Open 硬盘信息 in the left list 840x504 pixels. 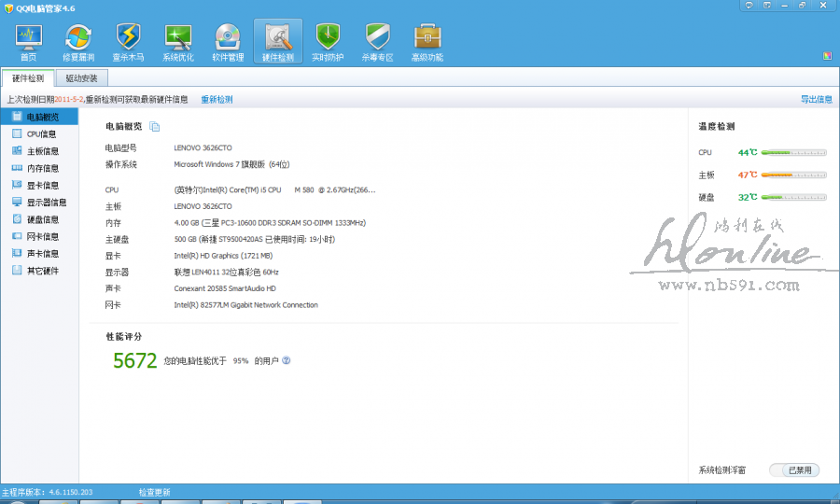click(42, 219)
